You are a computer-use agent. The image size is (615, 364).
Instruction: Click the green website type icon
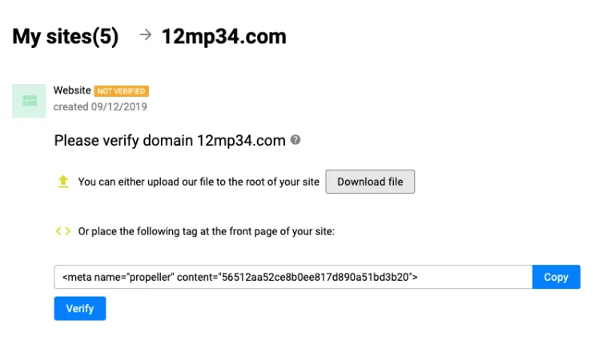coord(29,101)
